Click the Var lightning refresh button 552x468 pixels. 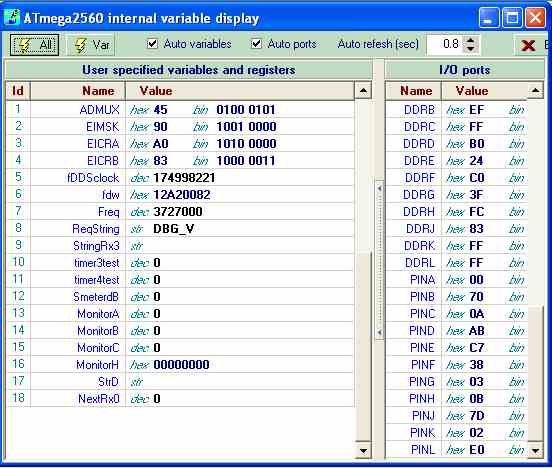click(x=91, y=45)
